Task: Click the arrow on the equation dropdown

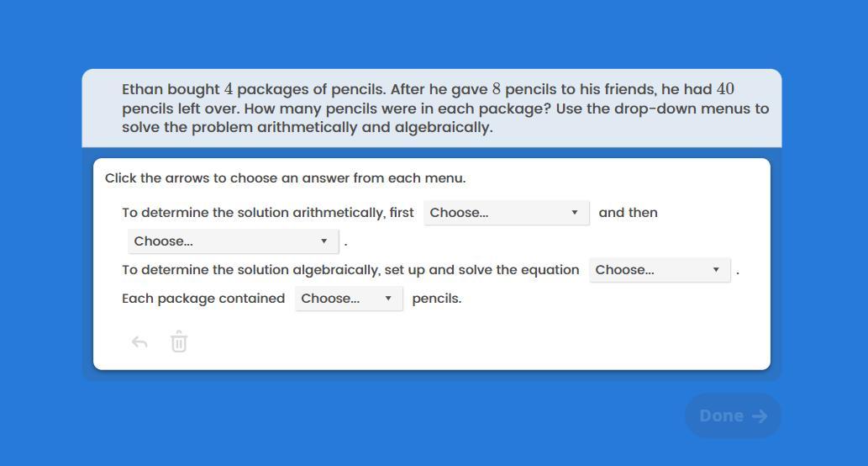Action: (x=716, y=270)
